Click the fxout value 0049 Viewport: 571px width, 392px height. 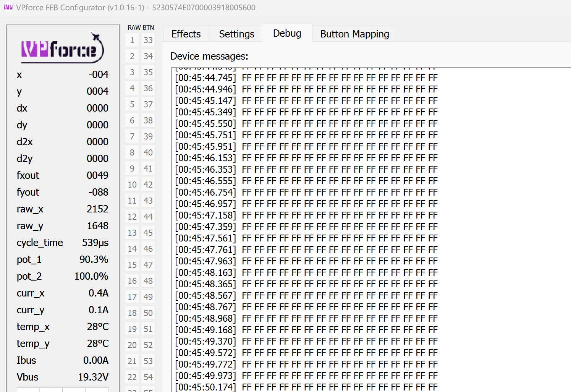(x=97, y=175)
